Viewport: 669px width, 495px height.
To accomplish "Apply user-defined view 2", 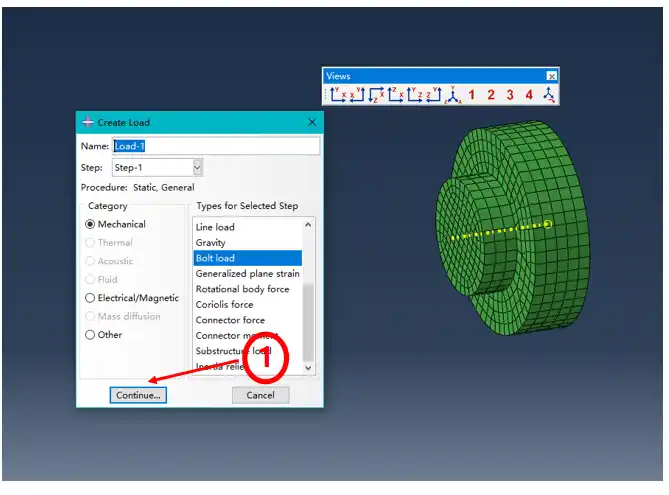I will click(491, 95).
